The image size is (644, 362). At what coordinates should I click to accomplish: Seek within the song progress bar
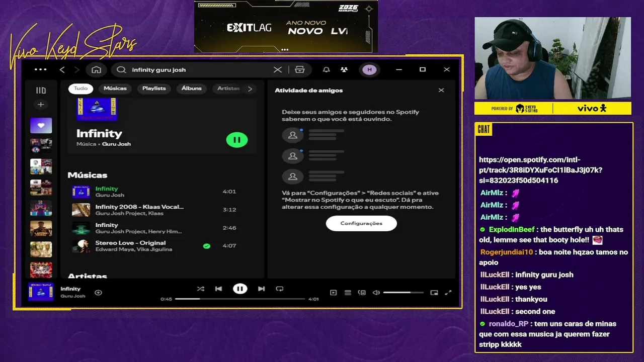click(x=240, y=299)
